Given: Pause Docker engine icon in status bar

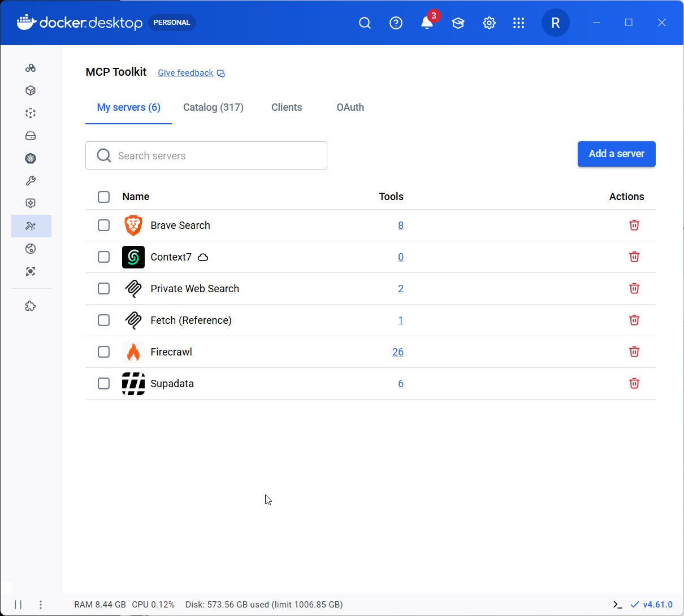Looking at the screenshot, I should (18, 605).
